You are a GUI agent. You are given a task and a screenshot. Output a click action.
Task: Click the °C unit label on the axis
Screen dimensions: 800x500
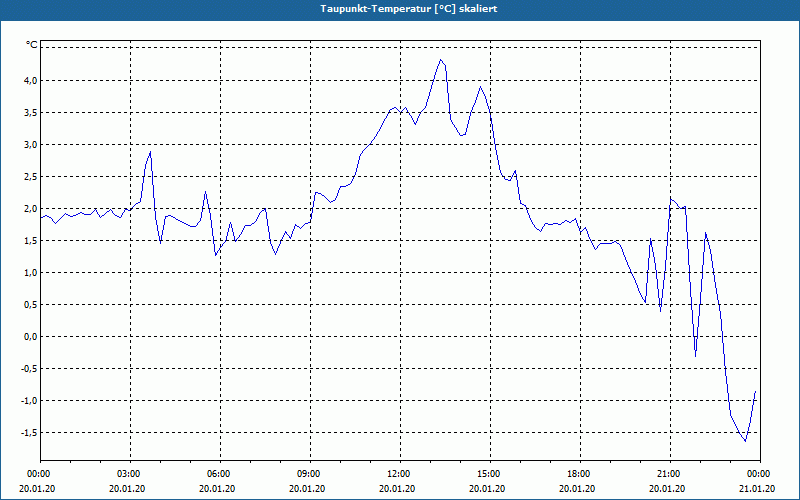(32, 45)
